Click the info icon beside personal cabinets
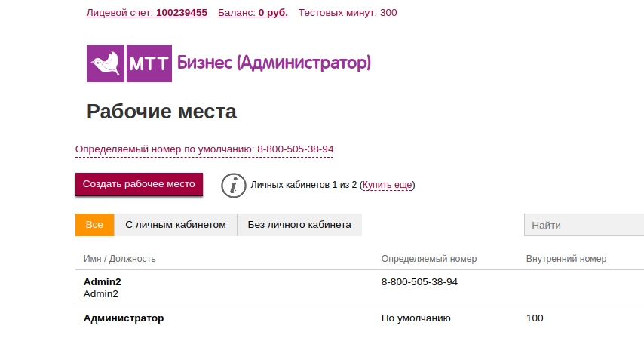The height and width of the screenshot is (341, 644). 234,185
